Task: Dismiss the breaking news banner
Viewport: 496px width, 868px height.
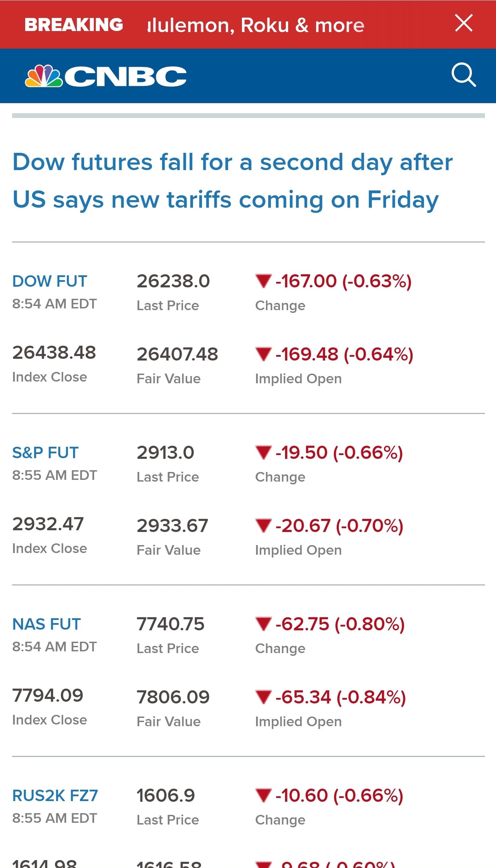Action: [x=464, y=23]
